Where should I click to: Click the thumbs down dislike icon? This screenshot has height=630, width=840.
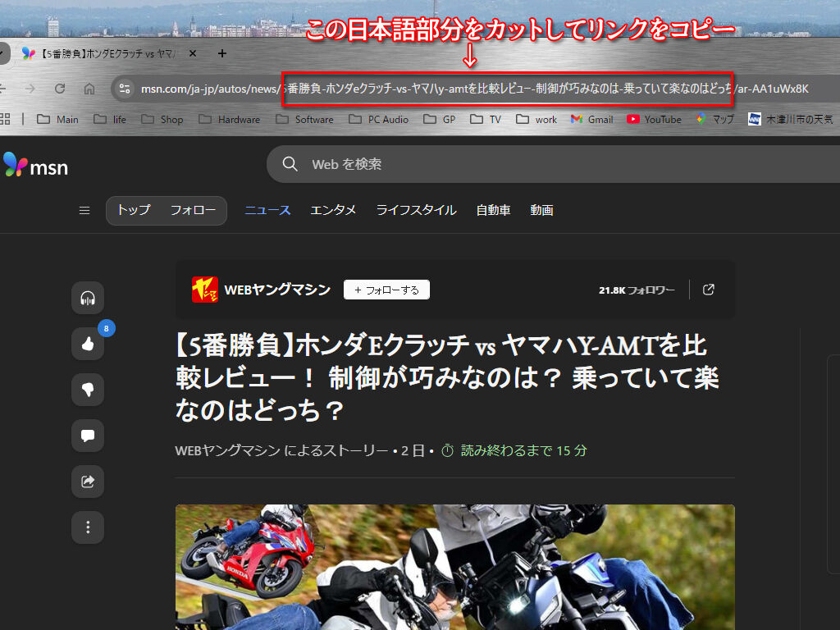coord(88,390)
